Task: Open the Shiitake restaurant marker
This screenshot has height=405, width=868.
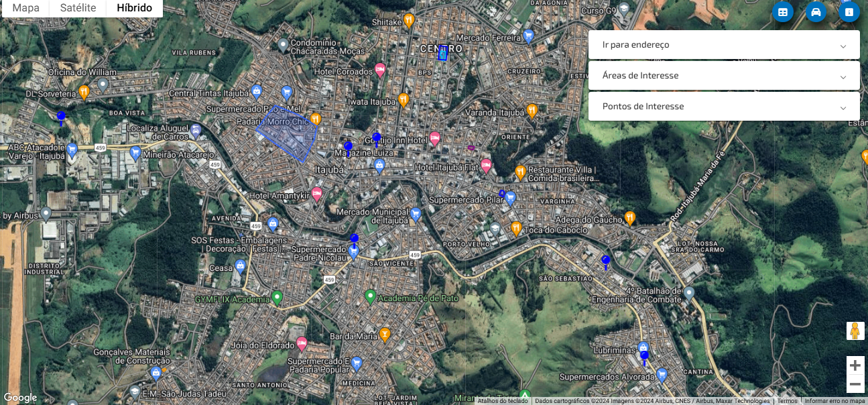Action: [408, 21]
